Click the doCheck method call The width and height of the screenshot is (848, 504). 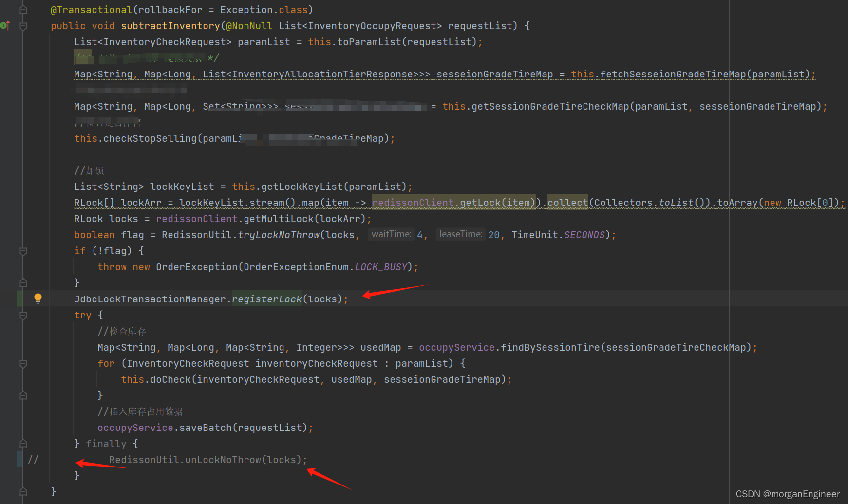point(170,379)
